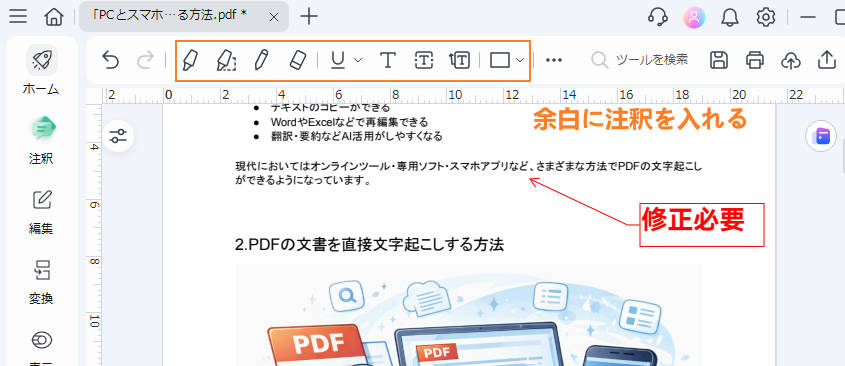Save the document
The height and width of the screenshot is (366, 845).
coord(718,60)
